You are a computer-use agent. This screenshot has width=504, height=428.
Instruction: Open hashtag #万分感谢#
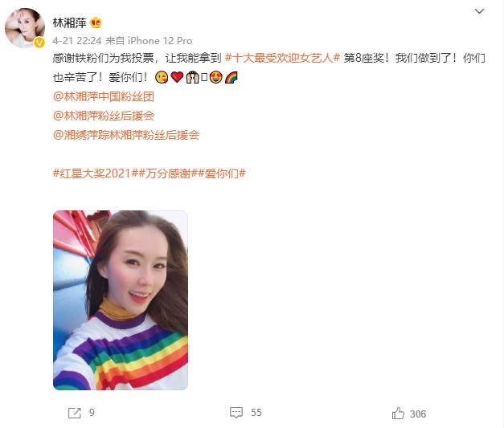[168, 173]
